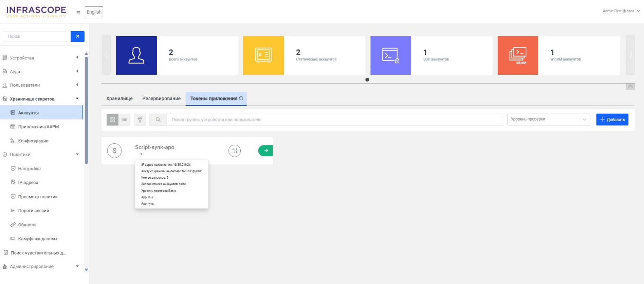Click the IP адрес приложения 10.30.0.0/24 line
Image resolution: width=644 pixels, height=284 pixels.
(166, 165)
